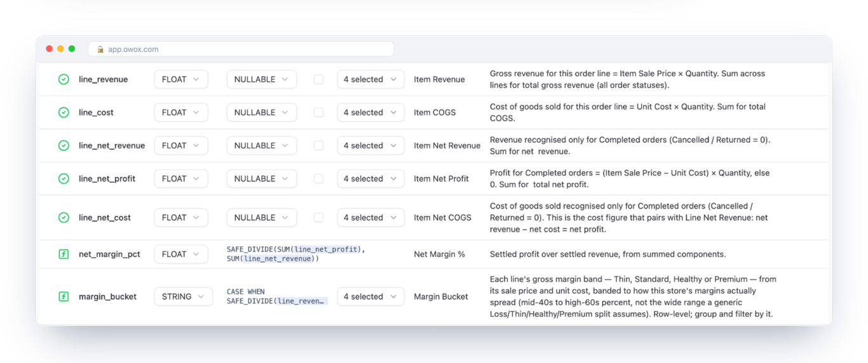The height and width of the screenshot is (363, 868).
Task: Check the box in the line_net_cost row
Action: 318,217
